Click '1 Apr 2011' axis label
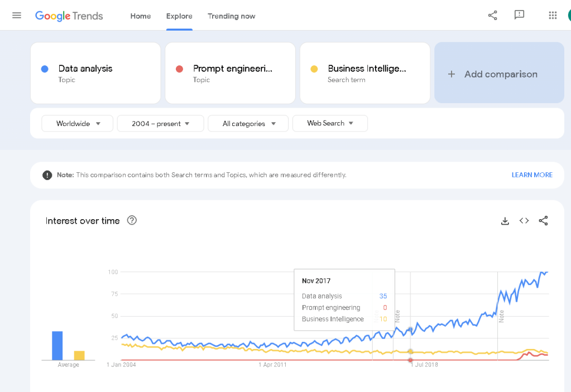Image resolution: width=571 pixels, height=392 pixels. (272, 365)
